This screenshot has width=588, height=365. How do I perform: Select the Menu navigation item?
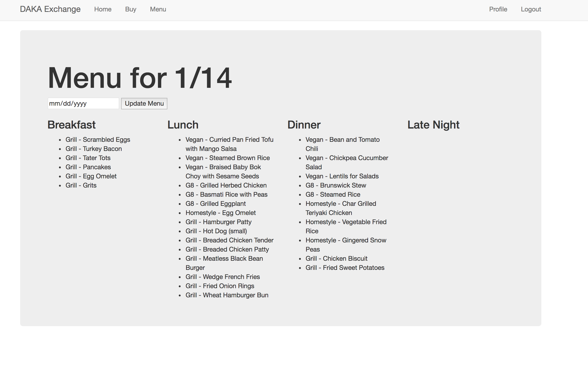pyautogui.click(x=158, y=9)
